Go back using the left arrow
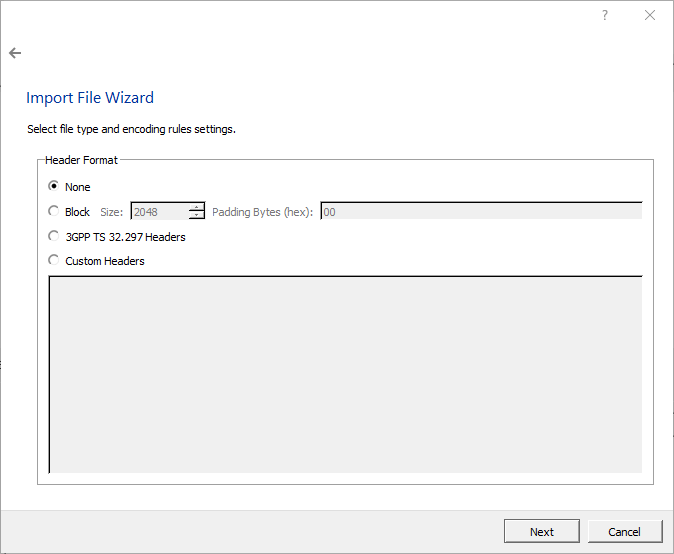This screenshot has height=554, width=674. [x=15, y=53]
